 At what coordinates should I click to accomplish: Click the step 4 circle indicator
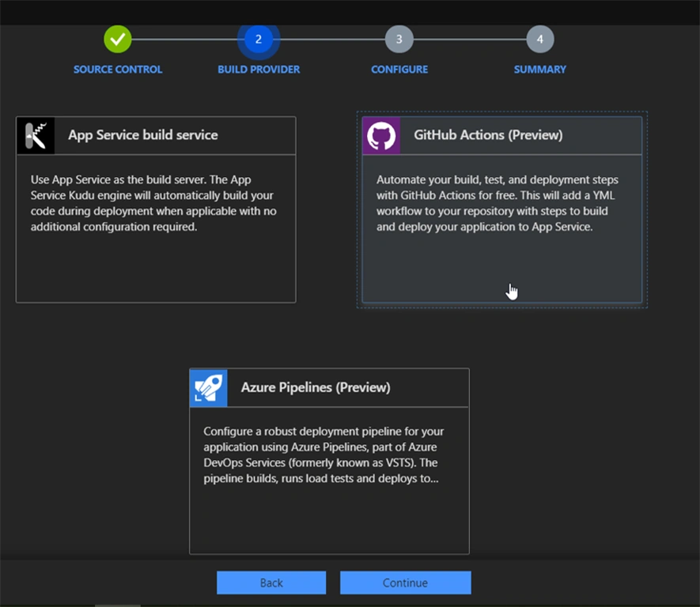tap(540, 40)
